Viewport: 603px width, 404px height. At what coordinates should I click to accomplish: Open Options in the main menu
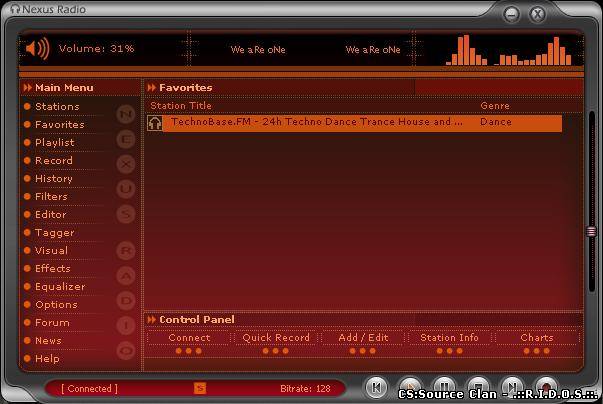(56, 305)
